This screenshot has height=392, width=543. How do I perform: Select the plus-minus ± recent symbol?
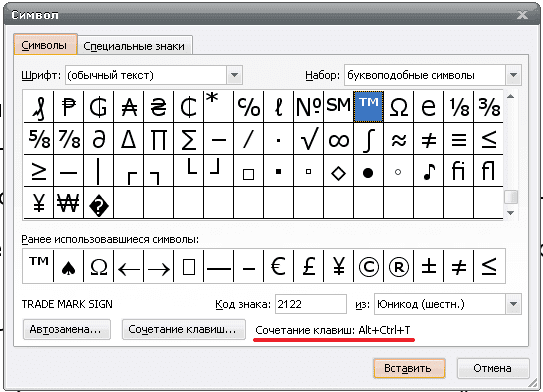pyautogui.click(x=428, y=266)
